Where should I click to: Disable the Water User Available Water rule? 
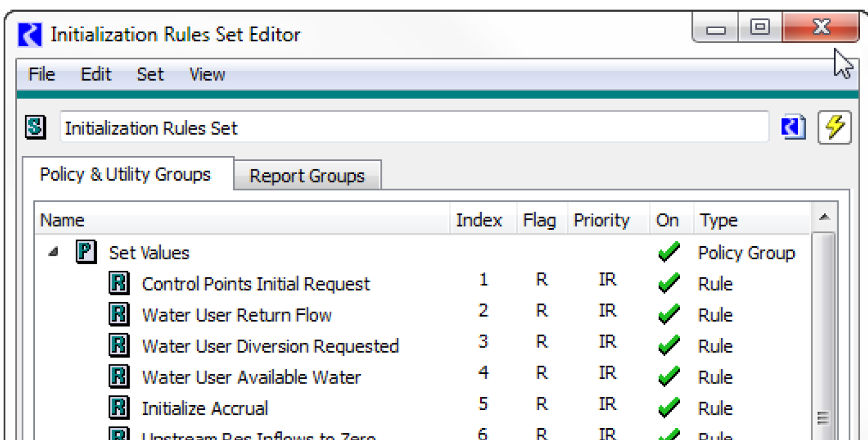click(x=669, y=377)
